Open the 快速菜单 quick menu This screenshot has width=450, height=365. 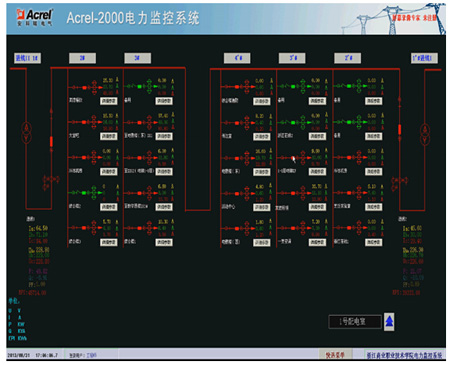[335, 355]
